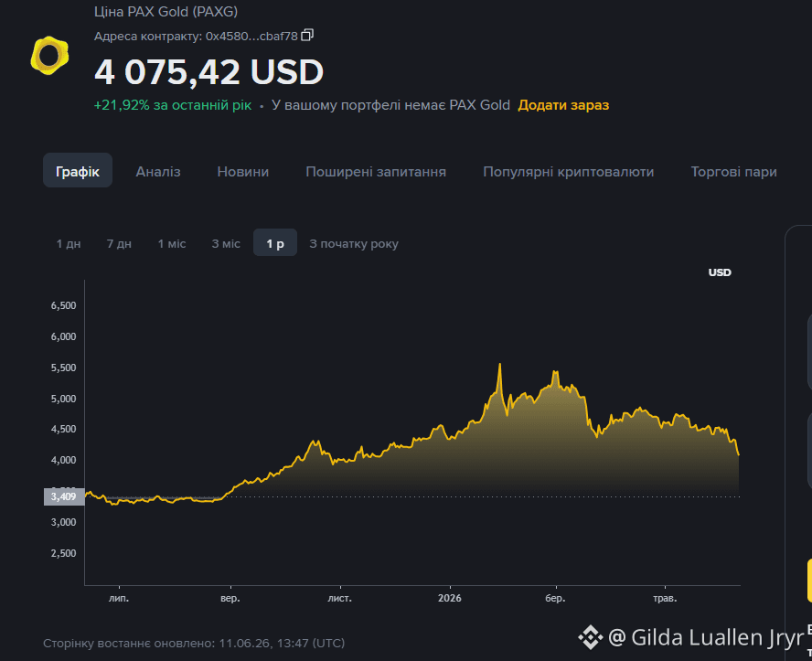
Task: Click the PAX Gold coin logo
Action: click(49, 56)
